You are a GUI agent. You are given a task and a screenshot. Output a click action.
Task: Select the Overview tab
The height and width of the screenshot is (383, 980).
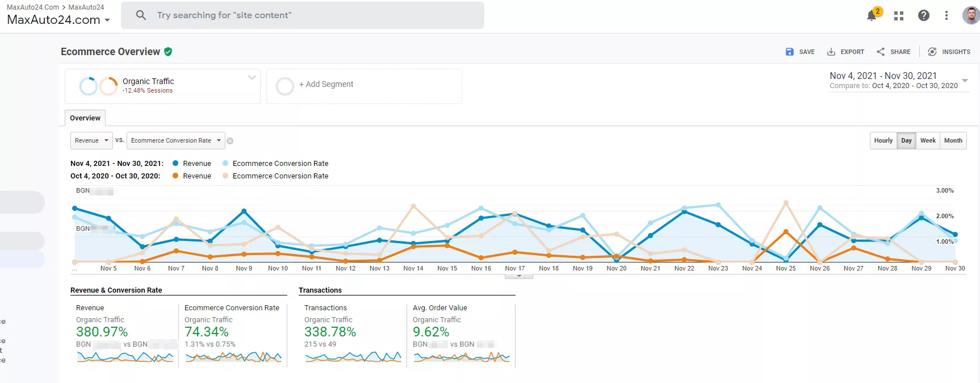85,118
